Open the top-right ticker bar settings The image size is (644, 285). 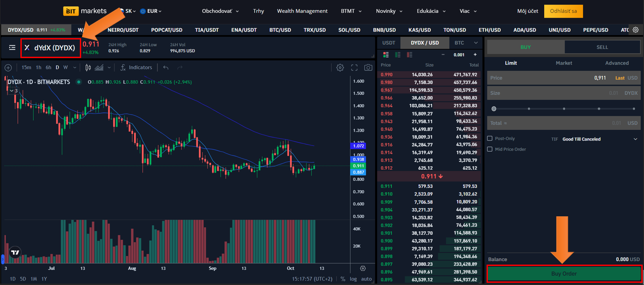(x=636, y=30)
